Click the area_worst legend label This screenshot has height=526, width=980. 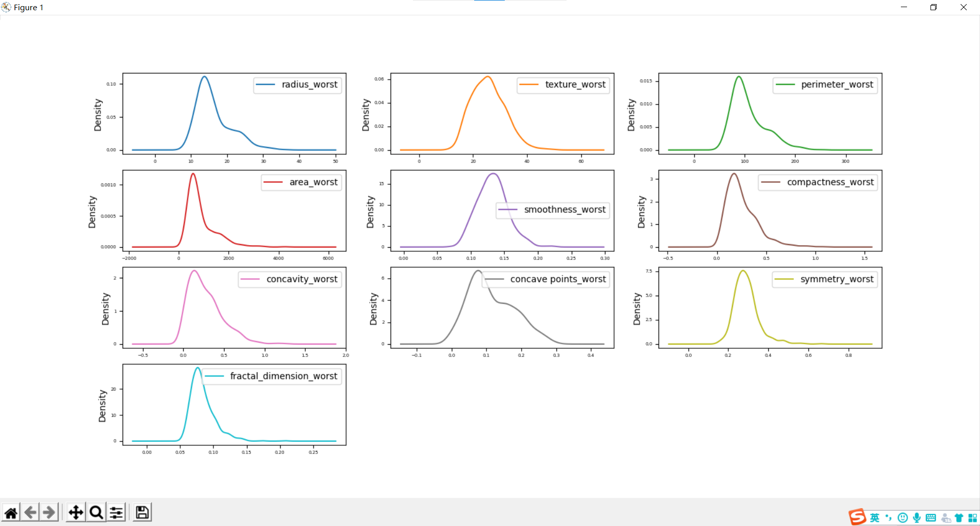313,182
